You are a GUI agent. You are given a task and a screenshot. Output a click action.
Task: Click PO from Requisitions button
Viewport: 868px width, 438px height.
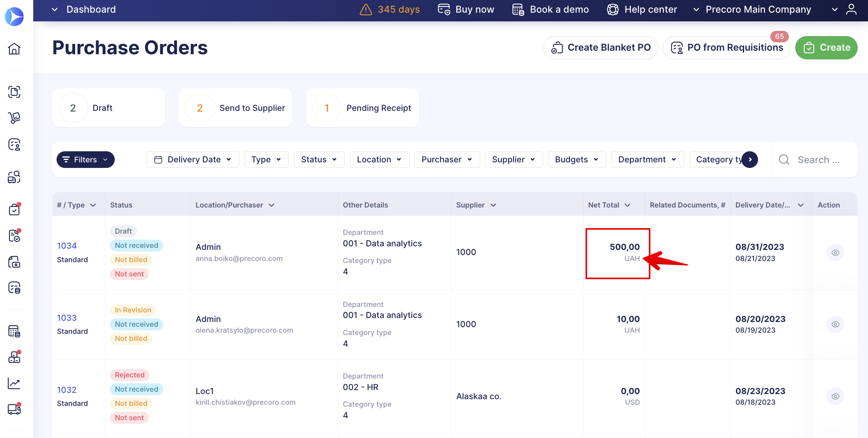tap(726, 48)
